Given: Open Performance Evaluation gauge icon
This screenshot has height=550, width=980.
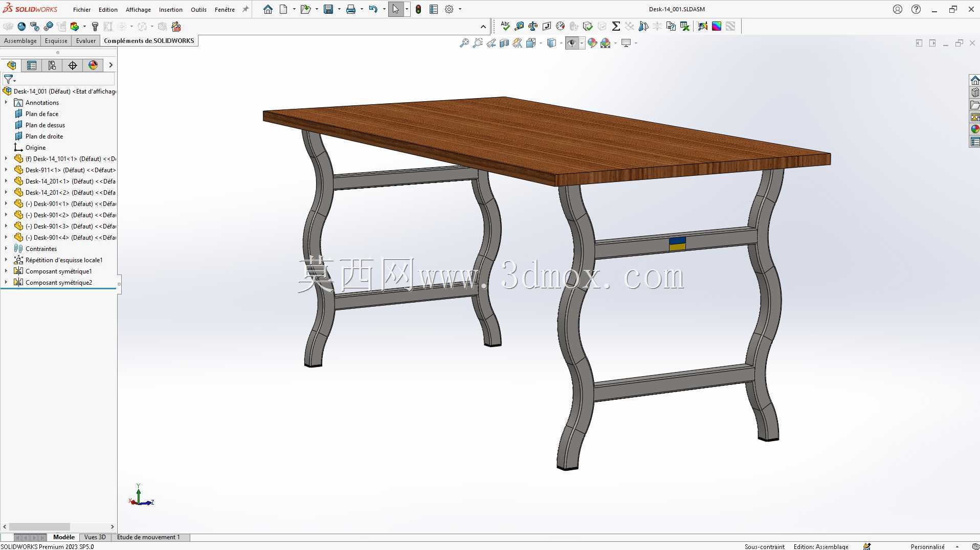Looking at the screenshot, I should 561,26.
